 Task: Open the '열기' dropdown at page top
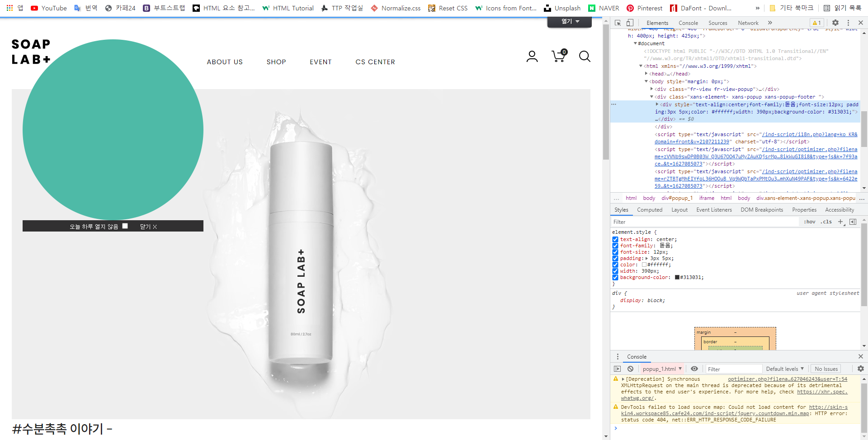click(570, 22)
